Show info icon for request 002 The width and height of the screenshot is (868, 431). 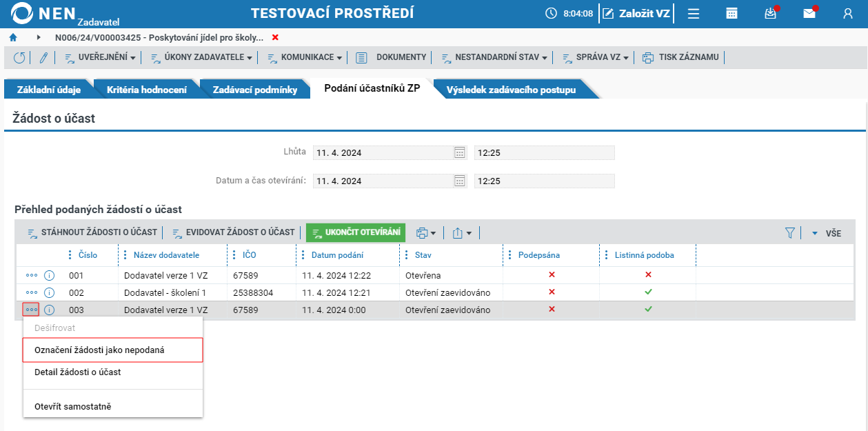pyautogui.click(x=49, y=292)
